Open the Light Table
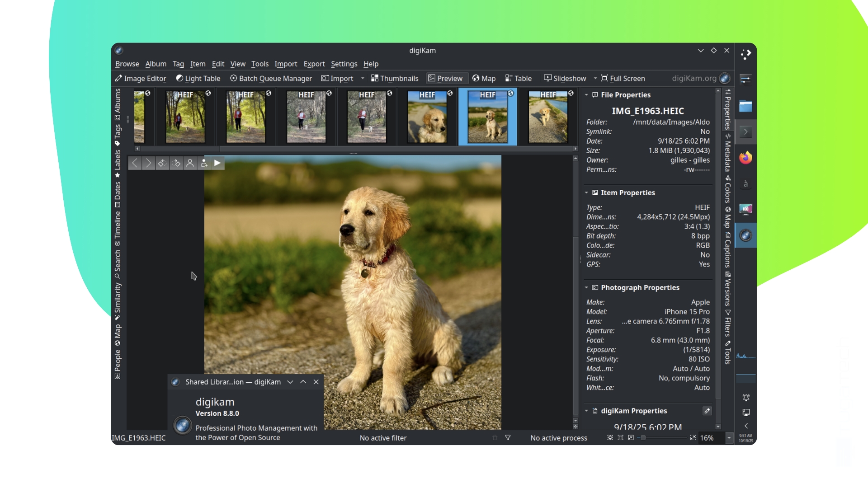Viewport: 868px width, 488px height. pos(198,78)
